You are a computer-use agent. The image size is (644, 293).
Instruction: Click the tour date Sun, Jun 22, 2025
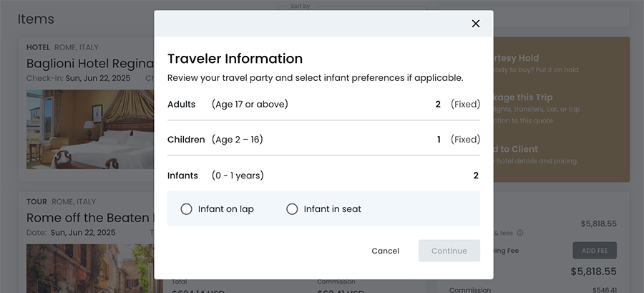point(83,233)
